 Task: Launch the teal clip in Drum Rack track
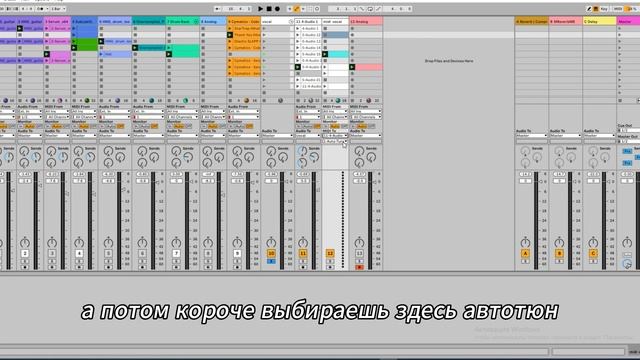[169, 54]
